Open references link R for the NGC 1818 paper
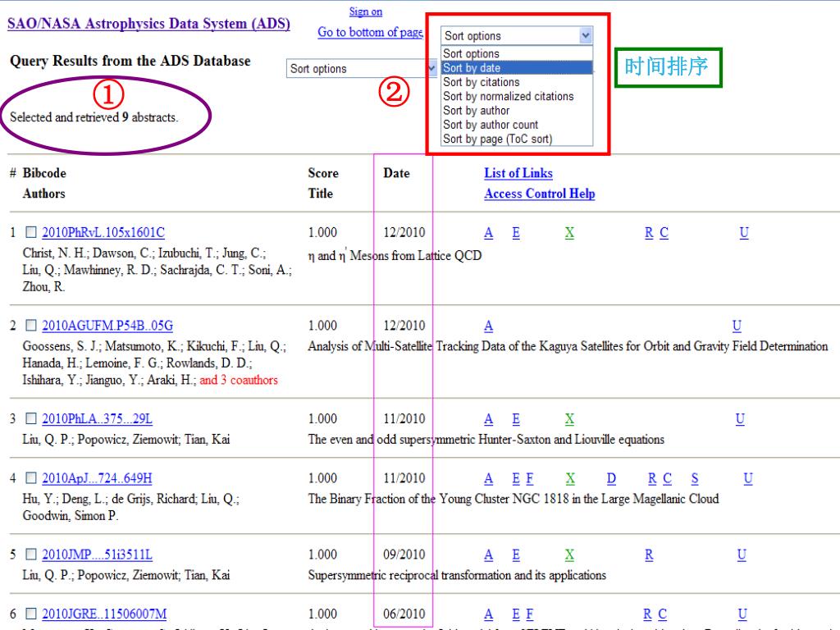Viewport: 840px width, 630px height. tap(652, 478)
